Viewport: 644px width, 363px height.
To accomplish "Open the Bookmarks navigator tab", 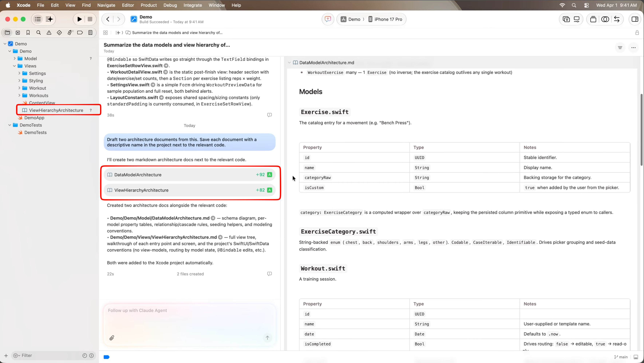I will click(28, 33).
